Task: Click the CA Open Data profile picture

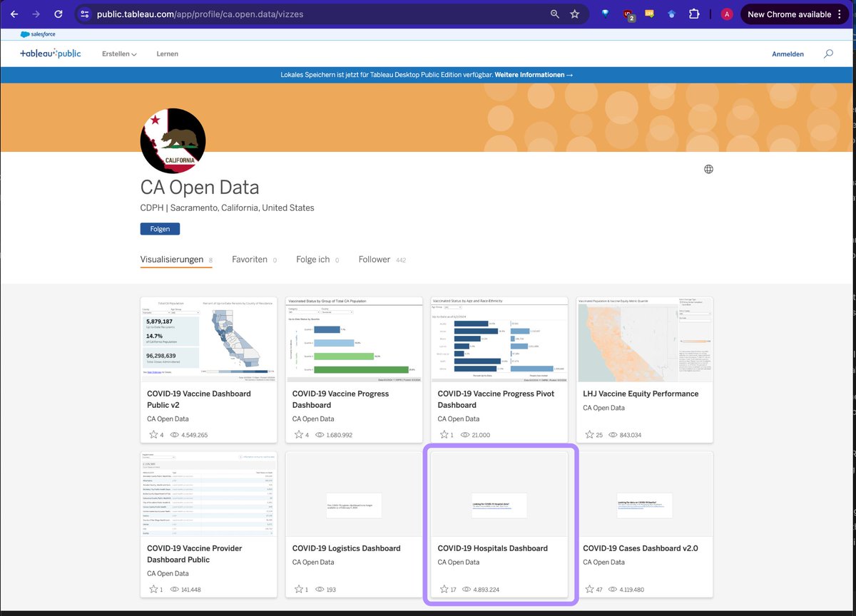Action: pos(173,141)
